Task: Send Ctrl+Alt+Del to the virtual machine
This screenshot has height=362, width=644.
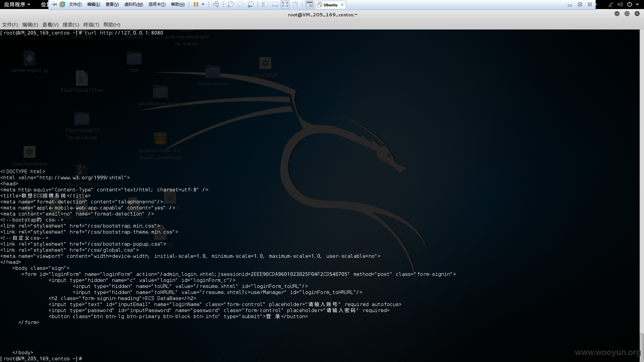Action: point(216,4)
